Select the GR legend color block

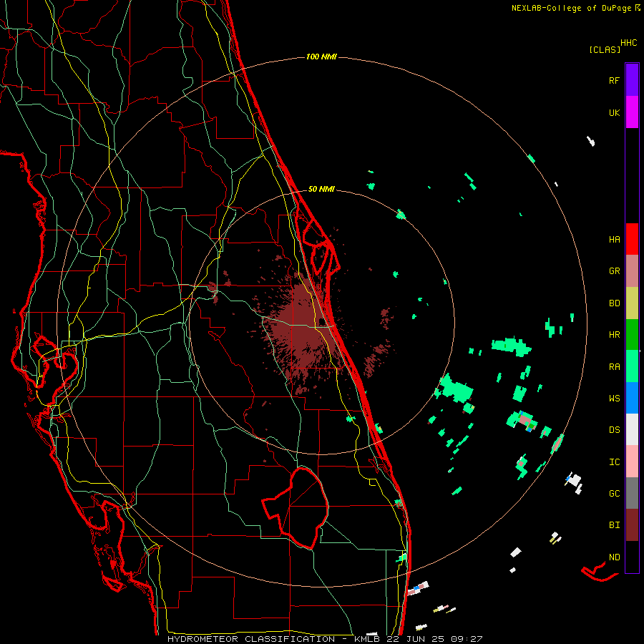(632, 271)
